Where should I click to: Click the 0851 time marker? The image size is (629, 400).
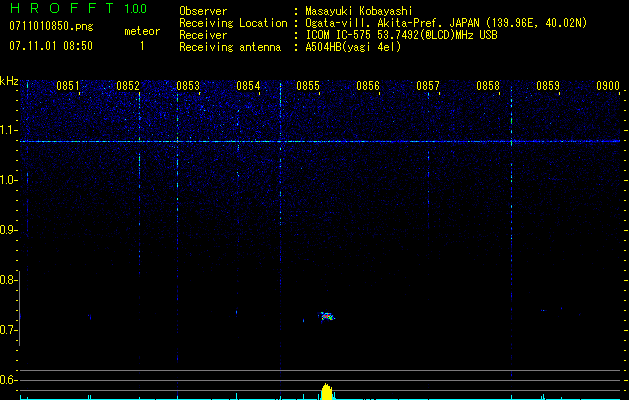point(68,86)
